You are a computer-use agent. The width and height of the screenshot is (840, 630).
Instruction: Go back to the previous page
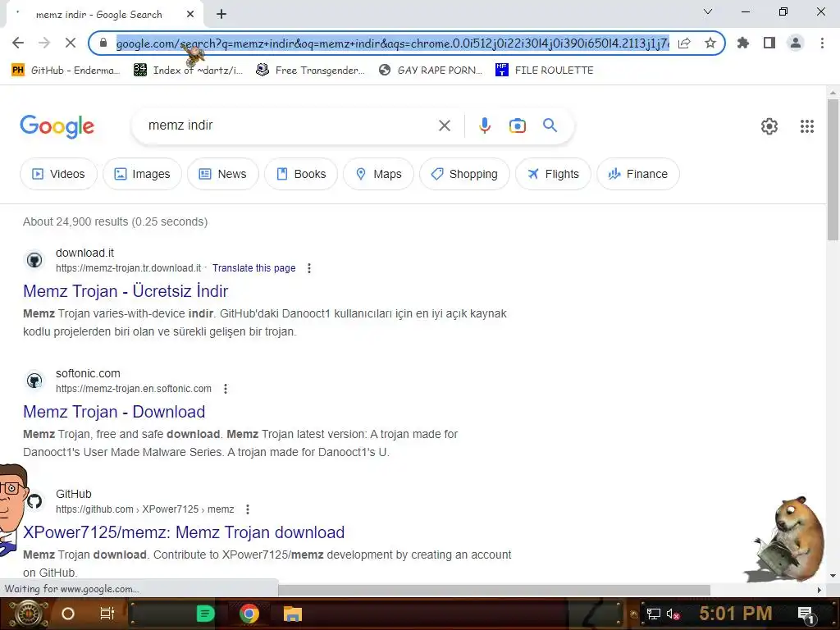click(18, 43)
